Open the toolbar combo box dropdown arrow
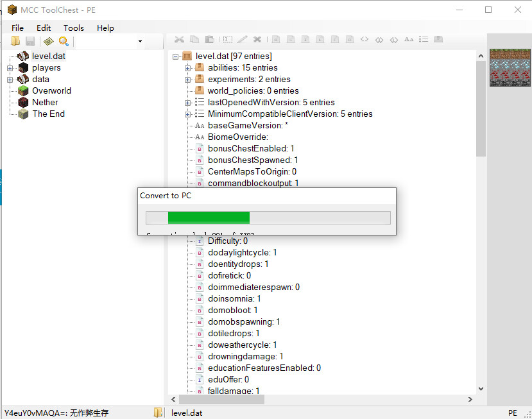Viewport: 532px width, 419px height. point(140,42)
